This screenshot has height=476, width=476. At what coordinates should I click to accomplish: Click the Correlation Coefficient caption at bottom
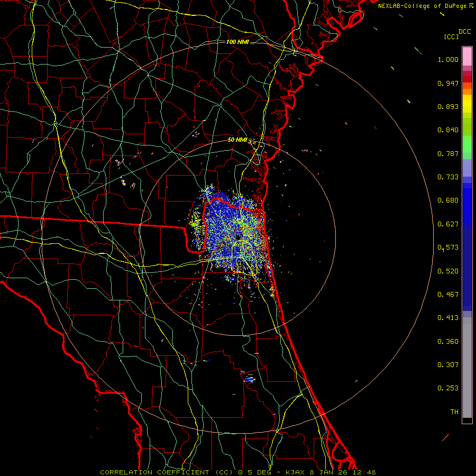(x=238, y=472)
